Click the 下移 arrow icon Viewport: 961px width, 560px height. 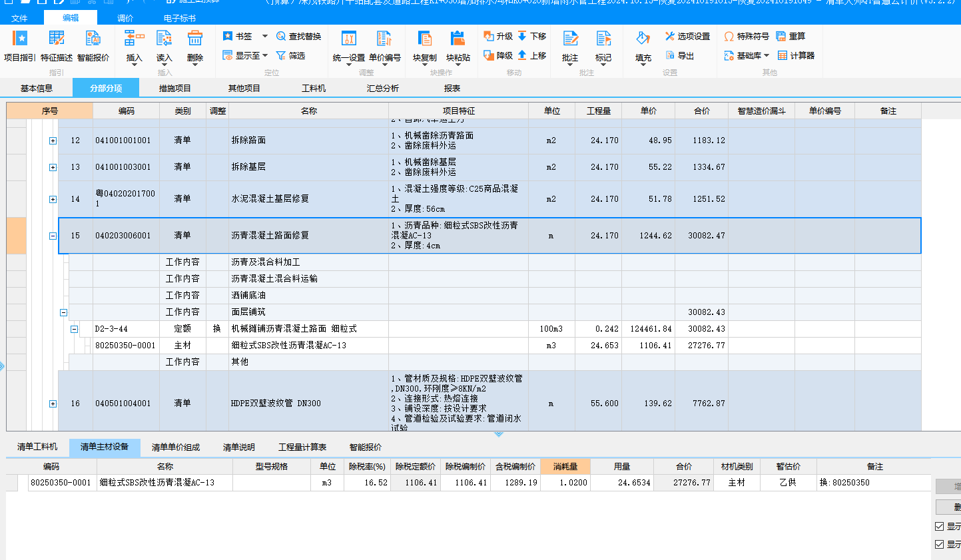[522, 36]
